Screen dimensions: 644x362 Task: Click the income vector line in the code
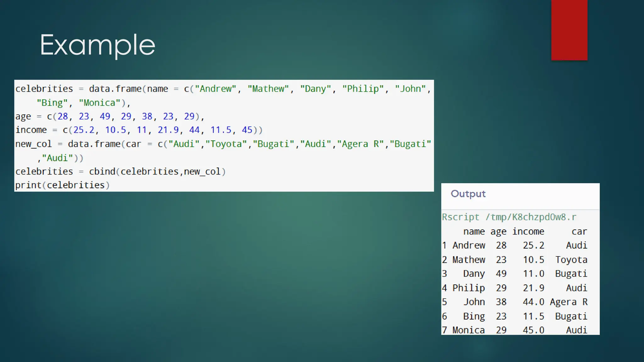[138, 130]
